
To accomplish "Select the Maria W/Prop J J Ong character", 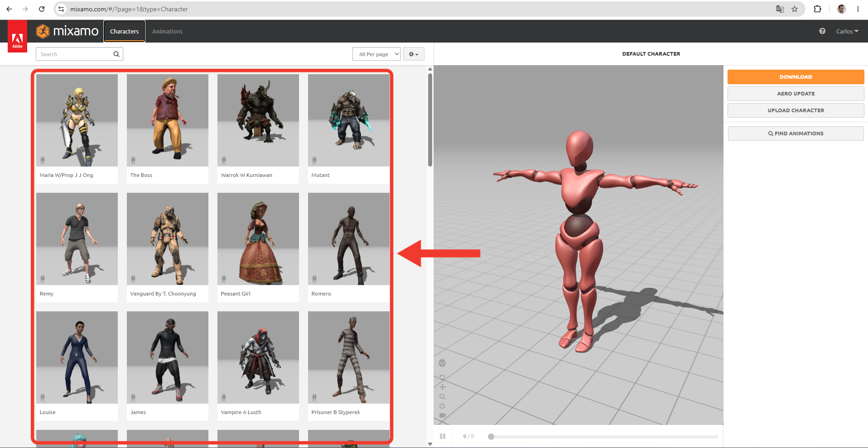I will [x=77, y=129].
